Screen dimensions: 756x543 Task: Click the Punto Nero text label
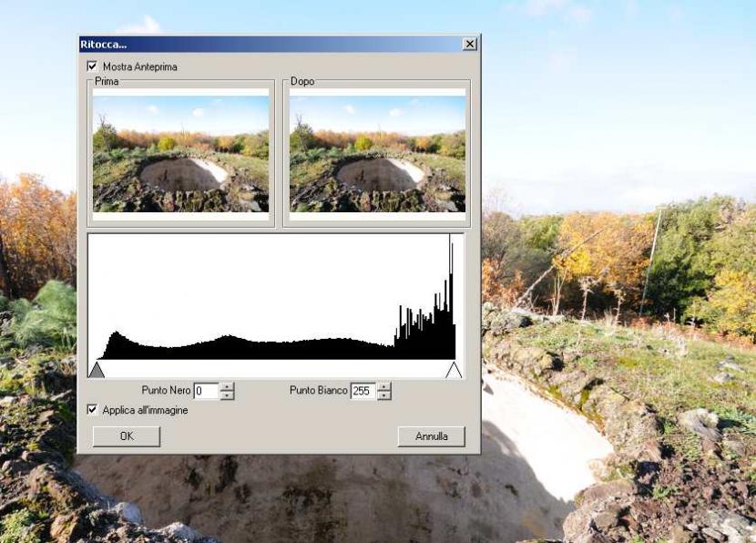click(166, 391)
